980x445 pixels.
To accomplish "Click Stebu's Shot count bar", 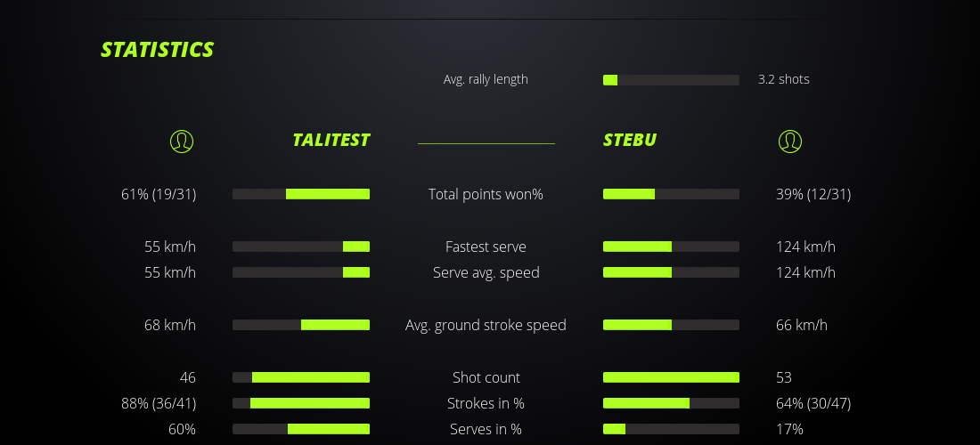I will click(671, 377).
